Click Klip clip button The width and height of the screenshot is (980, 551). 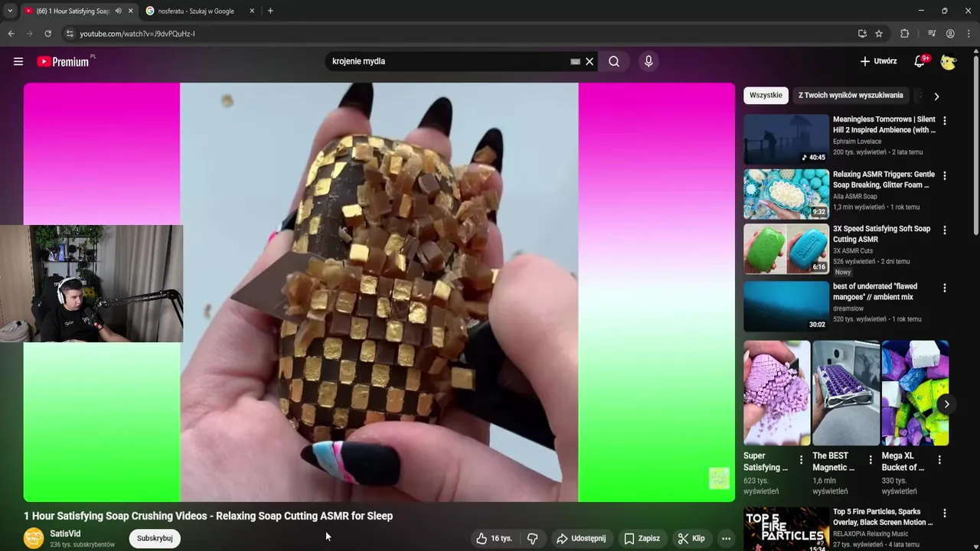coord(691,539)
